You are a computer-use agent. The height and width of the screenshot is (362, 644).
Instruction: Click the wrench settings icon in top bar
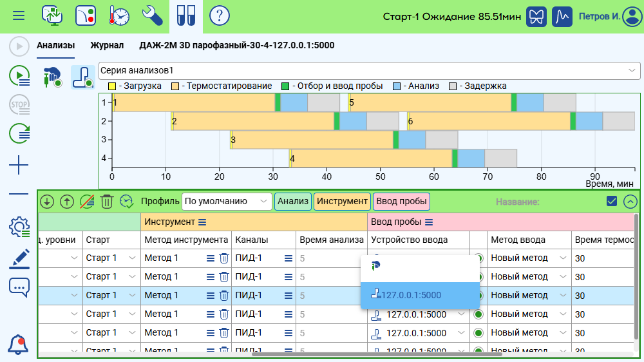152,15
